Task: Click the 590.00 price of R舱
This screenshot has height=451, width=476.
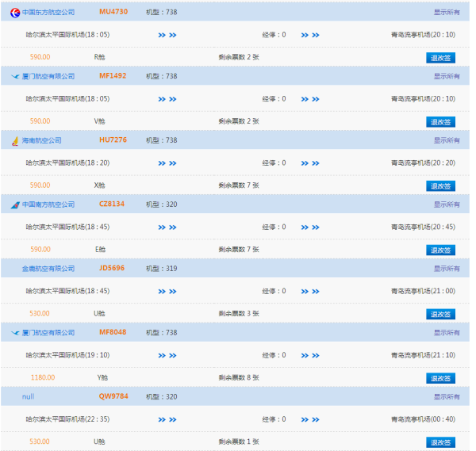Action: click(x=40, y=57)
